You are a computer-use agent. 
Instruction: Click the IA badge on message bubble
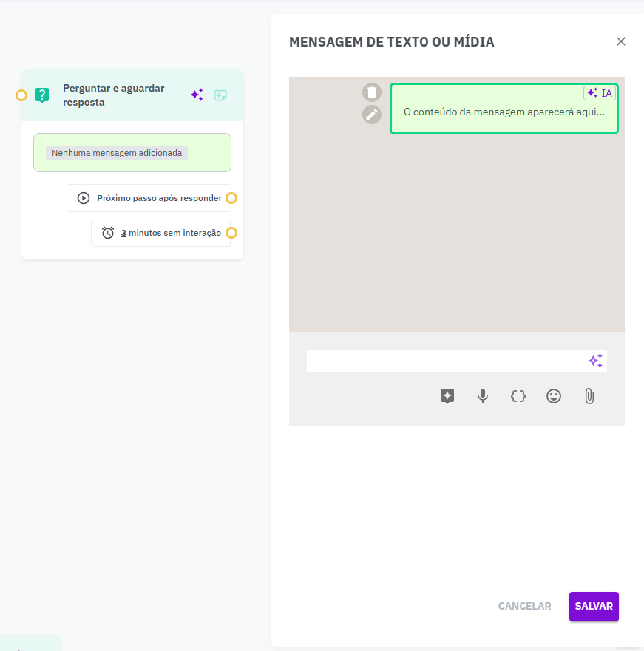[x=600, y=93]
